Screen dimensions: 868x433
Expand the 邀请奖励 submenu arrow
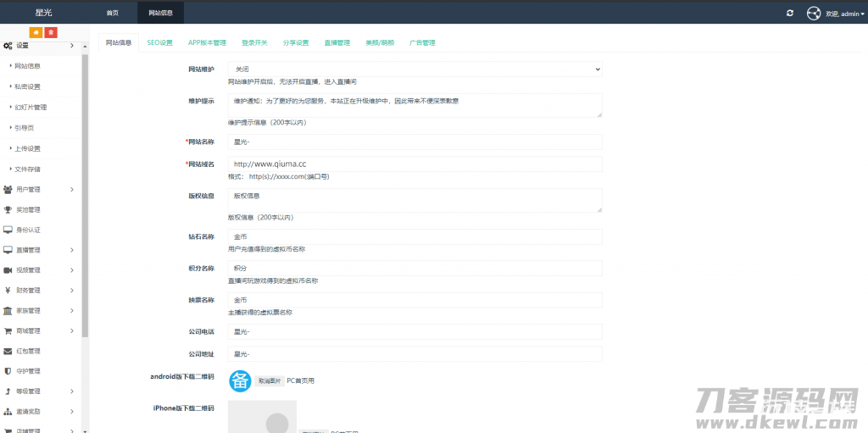point(73,412)
